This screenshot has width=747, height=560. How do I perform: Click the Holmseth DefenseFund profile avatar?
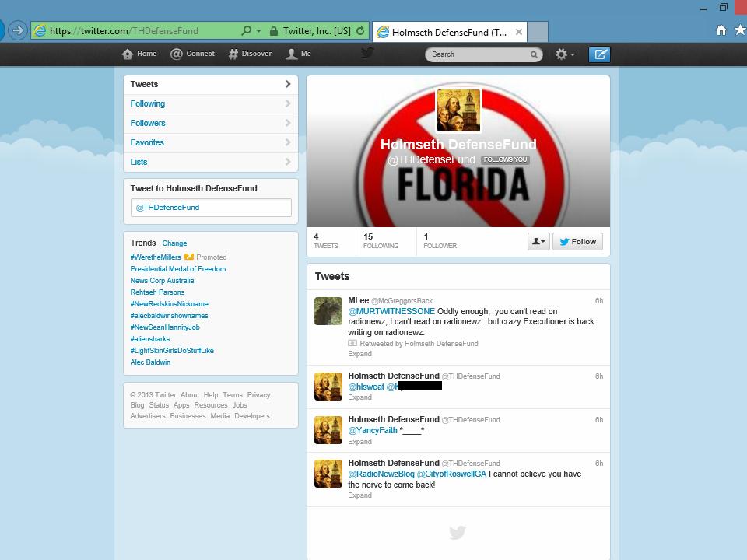tap(458, 110)
